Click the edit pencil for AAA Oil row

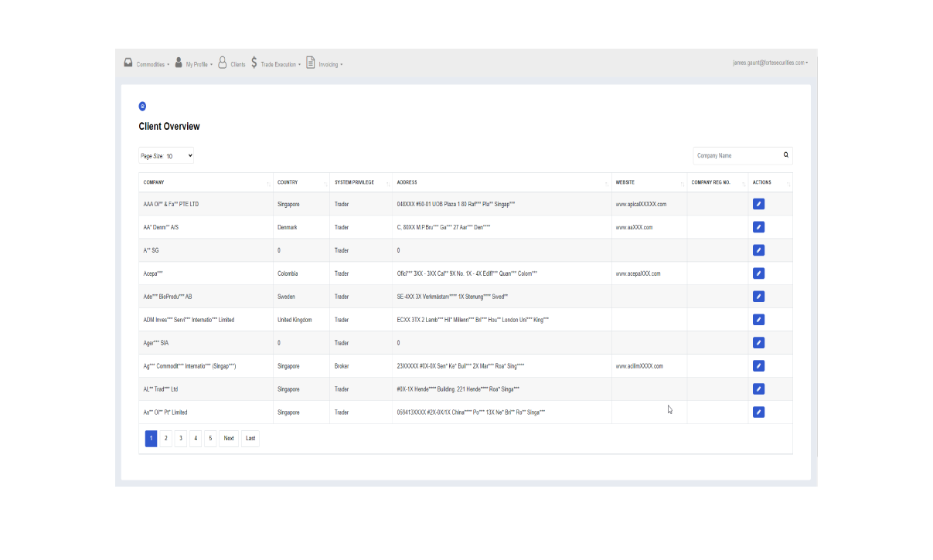(758, 204)
